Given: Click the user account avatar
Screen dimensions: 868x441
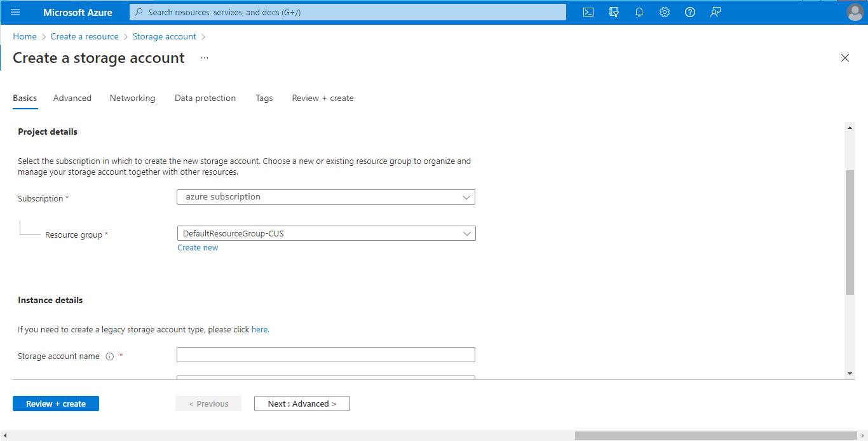Looking at the screenshot, I should (x=855, y=12).
